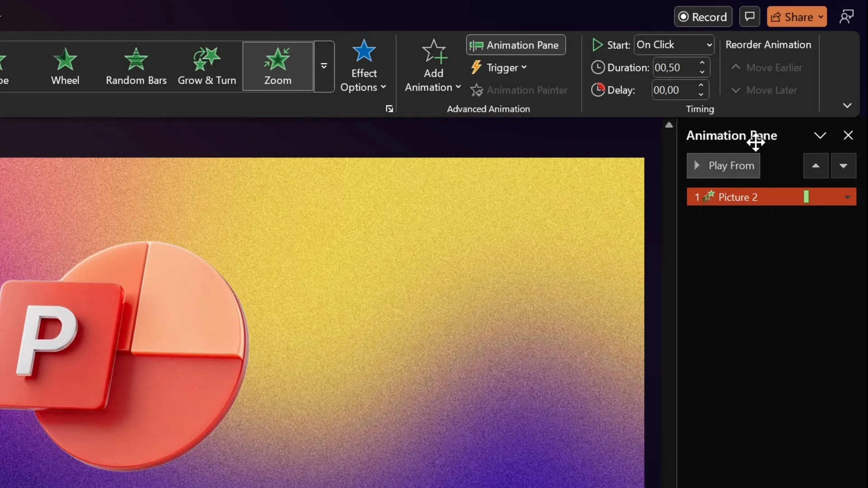
Task: Select the PowerPoint logo picture on slide
Action: (124, 356)
